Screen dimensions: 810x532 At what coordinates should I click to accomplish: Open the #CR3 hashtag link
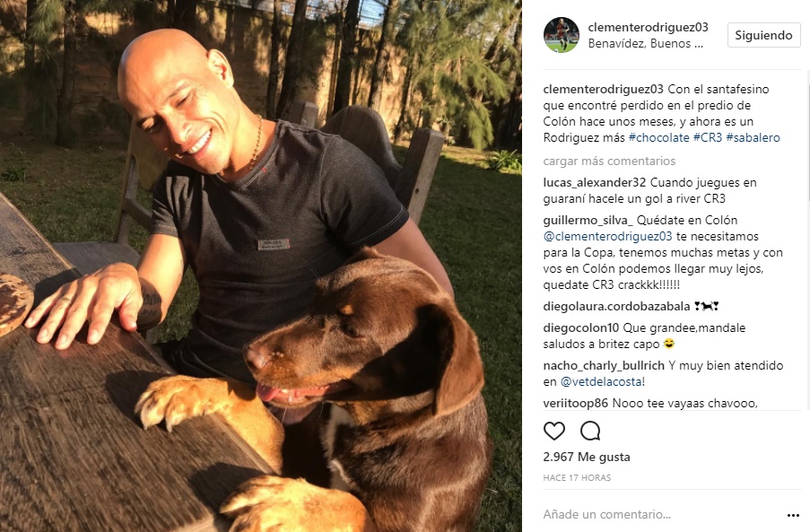pos(707,137)
